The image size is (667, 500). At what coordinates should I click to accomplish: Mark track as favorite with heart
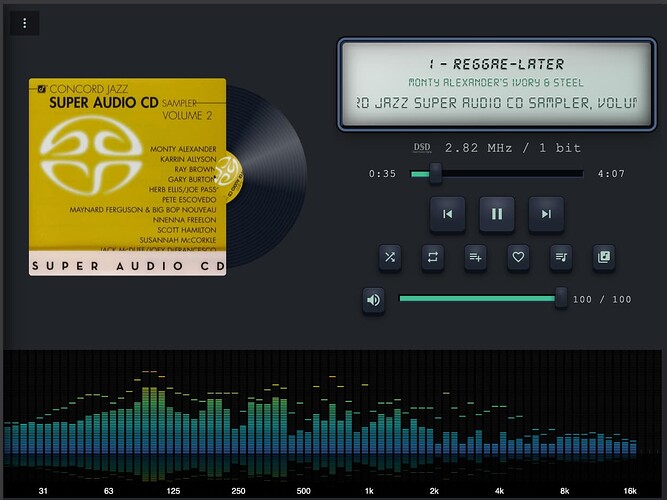518,257
